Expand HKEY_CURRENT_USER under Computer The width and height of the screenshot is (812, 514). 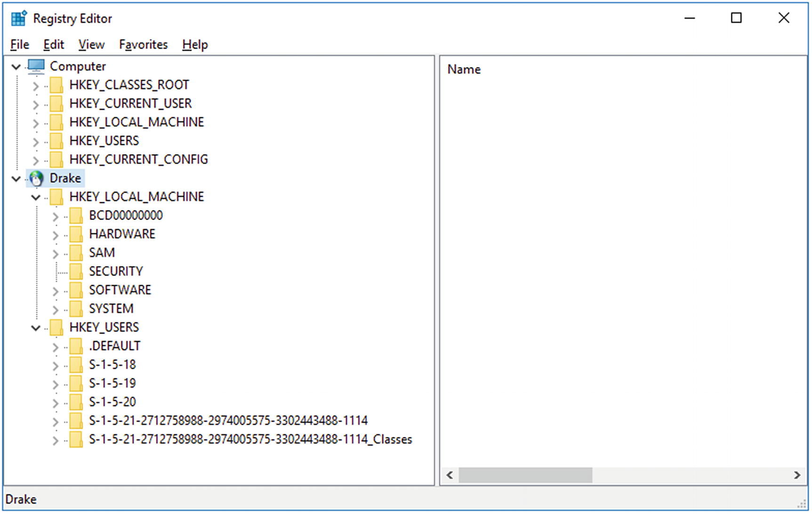[x=36, y=105]
